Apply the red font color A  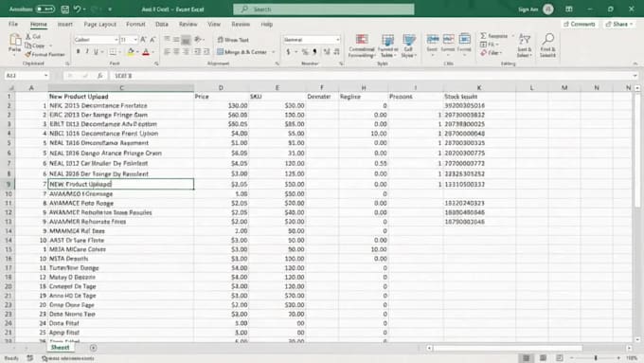tap(146, 52)
